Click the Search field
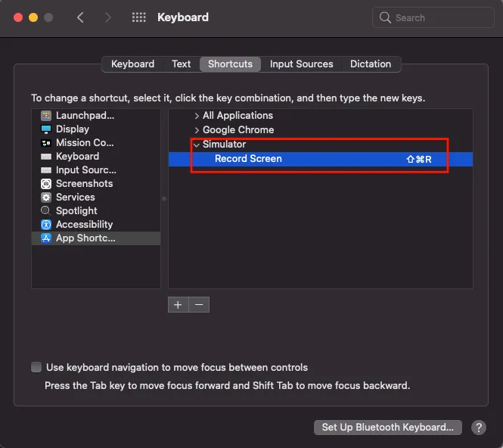The image size is (503, 448). click(435, 17)
